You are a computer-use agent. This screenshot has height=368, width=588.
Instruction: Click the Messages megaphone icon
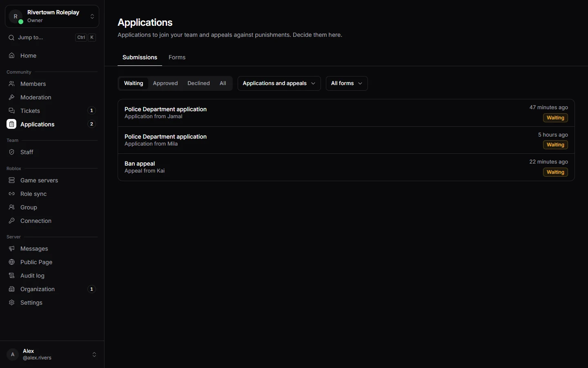[x=12, y=249]
